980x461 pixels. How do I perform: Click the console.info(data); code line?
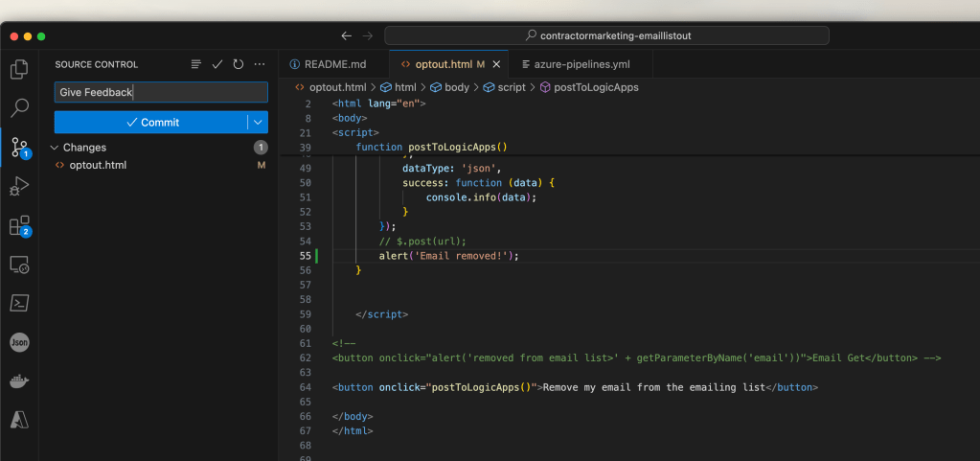(x=481, y=197)
